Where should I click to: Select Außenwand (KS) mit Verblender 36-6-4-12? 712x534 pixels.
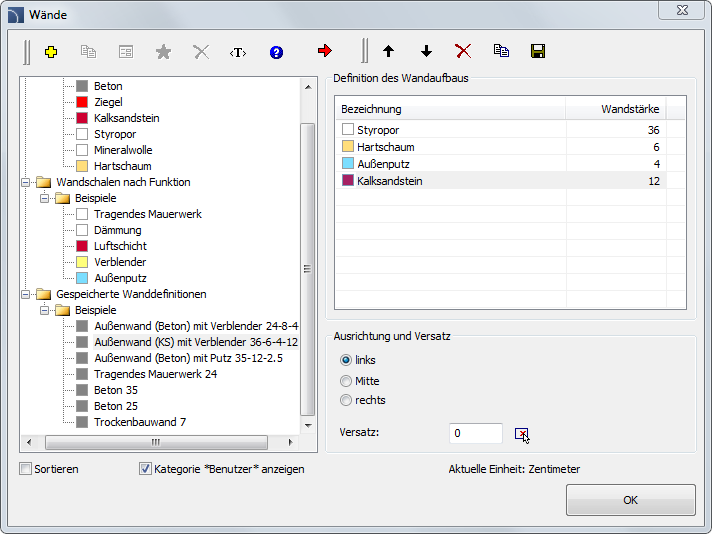click(196, 342)
